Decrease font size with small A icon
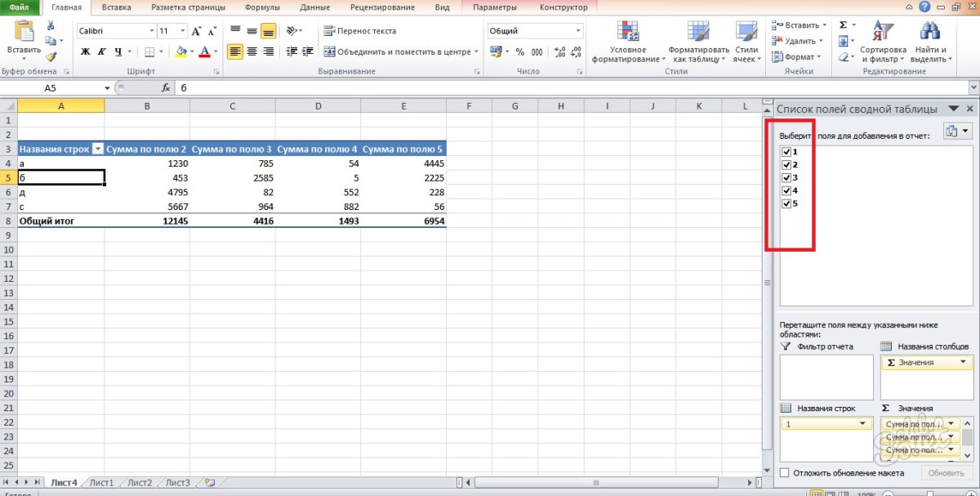 pyautogui.click(x=211, y=30)
